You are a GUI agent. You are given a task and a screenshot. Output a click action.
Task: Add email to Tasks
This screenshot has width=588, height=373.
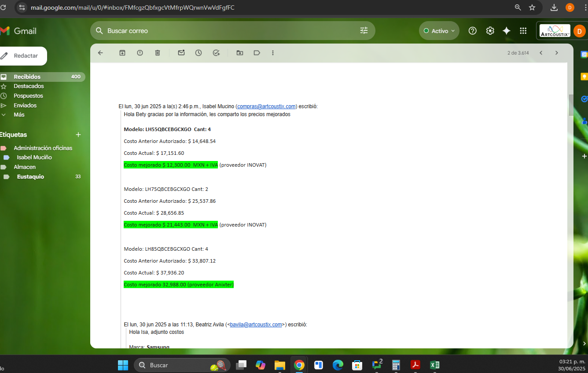[216, 53]
